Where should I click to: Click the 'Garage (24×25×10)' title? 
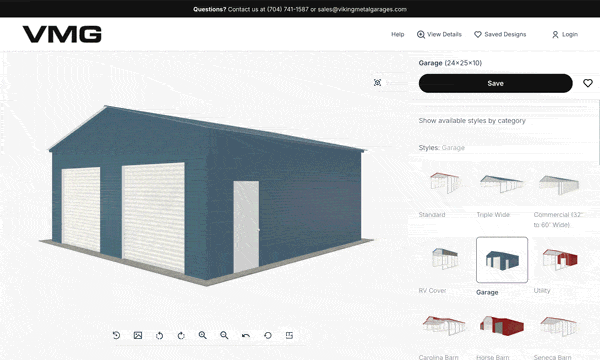[450, 63]
